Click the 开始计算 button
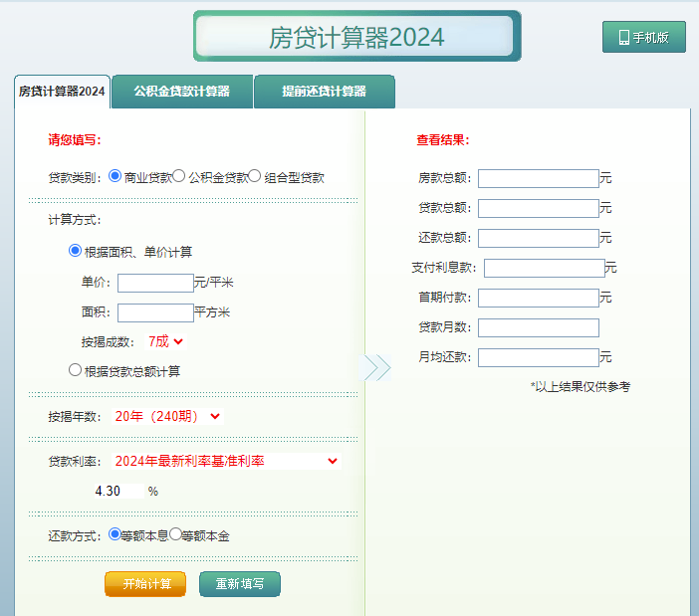The image size is (699, 616). [145, 584]
